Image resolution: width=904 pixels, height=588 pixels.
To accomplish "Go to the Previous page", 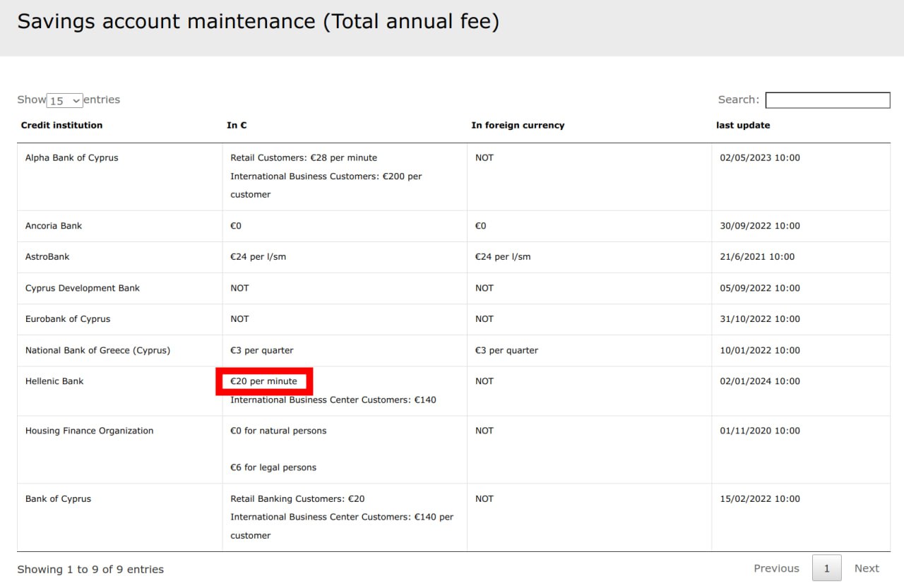I will pyautogui.click(x=776, y=568).
